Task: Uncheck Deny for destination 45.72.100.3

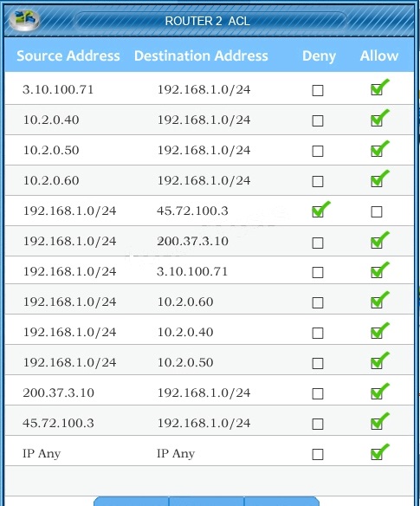Action: pyautogui.click(x=318, y=211)
